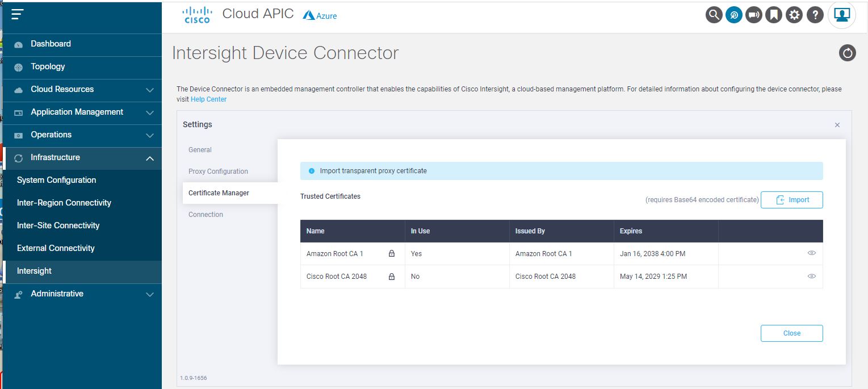Switch to the General settings tab
868x389 pixels.
point(200,150)
